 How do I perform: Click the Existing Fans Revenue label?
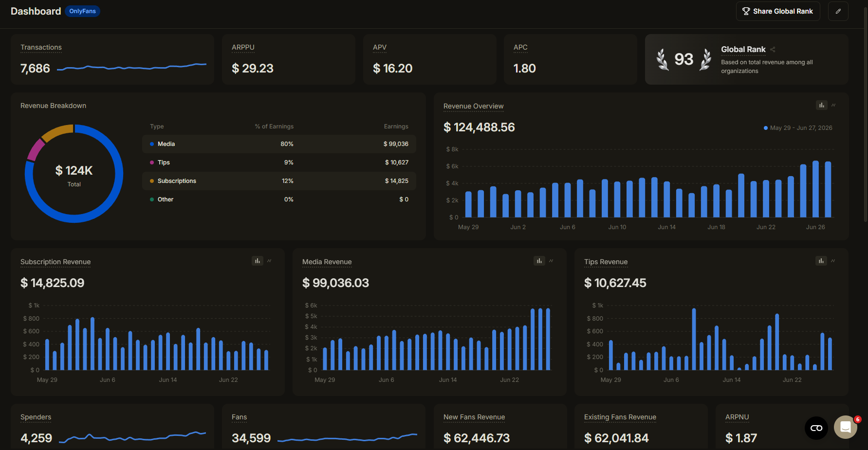[620, 417]
